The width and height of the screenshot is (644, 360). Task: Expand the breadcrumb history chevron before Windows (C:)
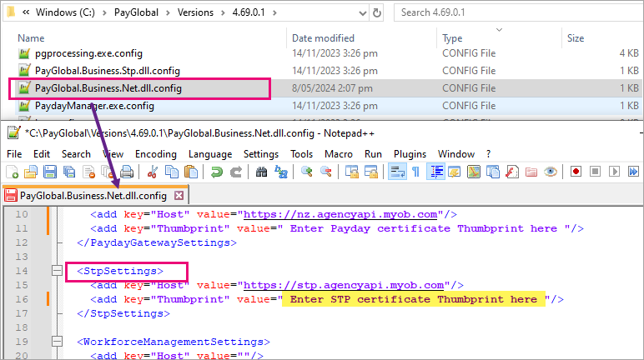pyautogui.click(x=28, y=12)
